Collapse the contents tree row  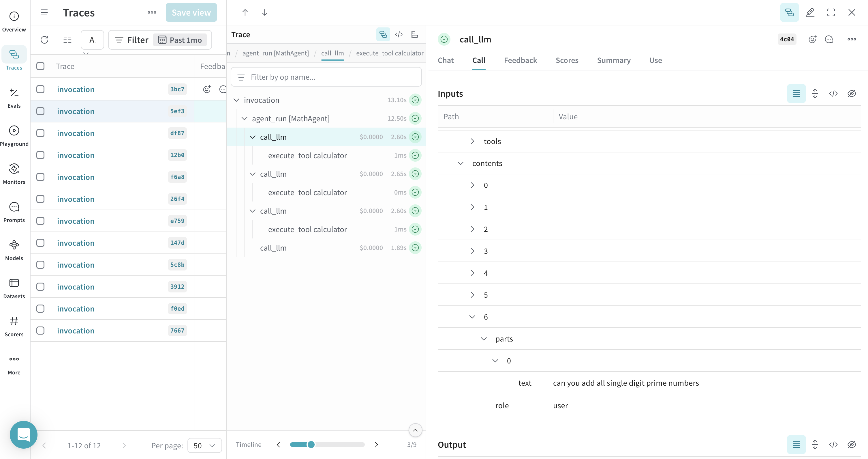click(x=461, y=163)
